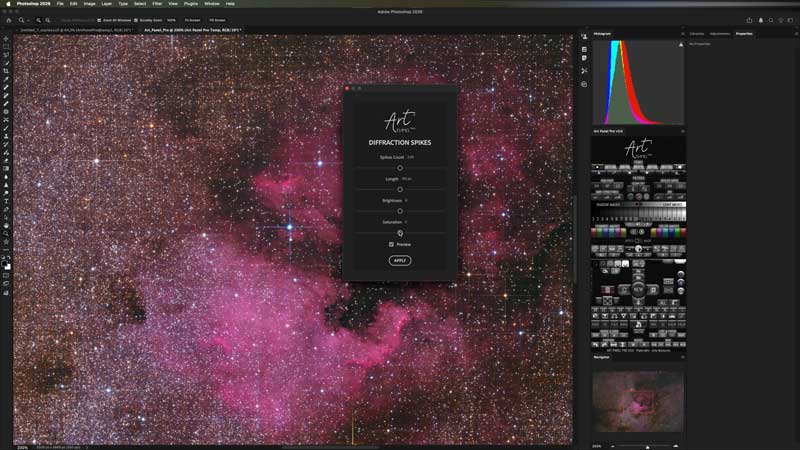Open the Histogram panel flyout menu
Image resolution: width=800 pixels, height=450 pixels.
pos(681,33)
